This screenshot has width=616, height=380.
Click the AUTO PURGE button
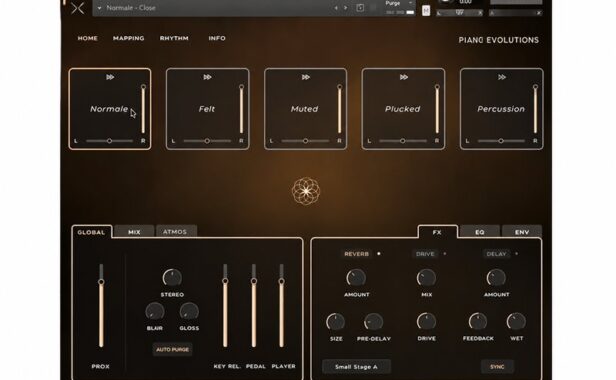(172, 349)
